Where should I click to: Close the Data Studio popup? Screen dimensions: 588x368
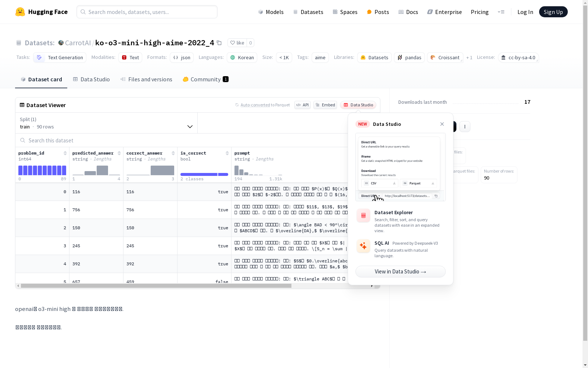tap(442, 124)
